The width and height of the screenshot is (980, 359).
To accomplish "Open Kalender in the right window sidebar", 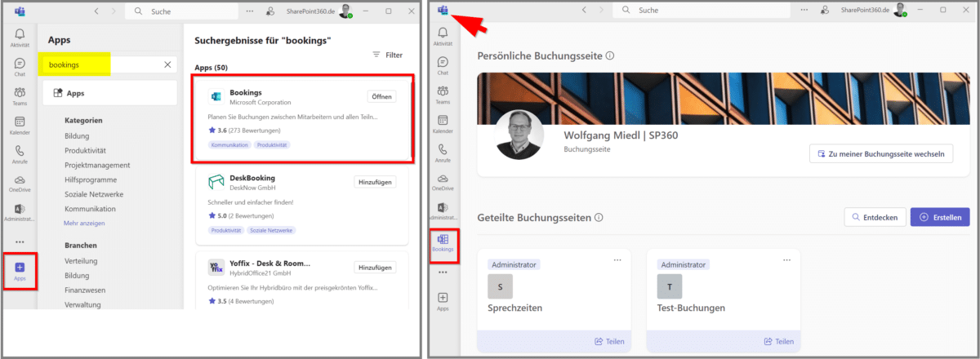I will (x=443, y=125).
